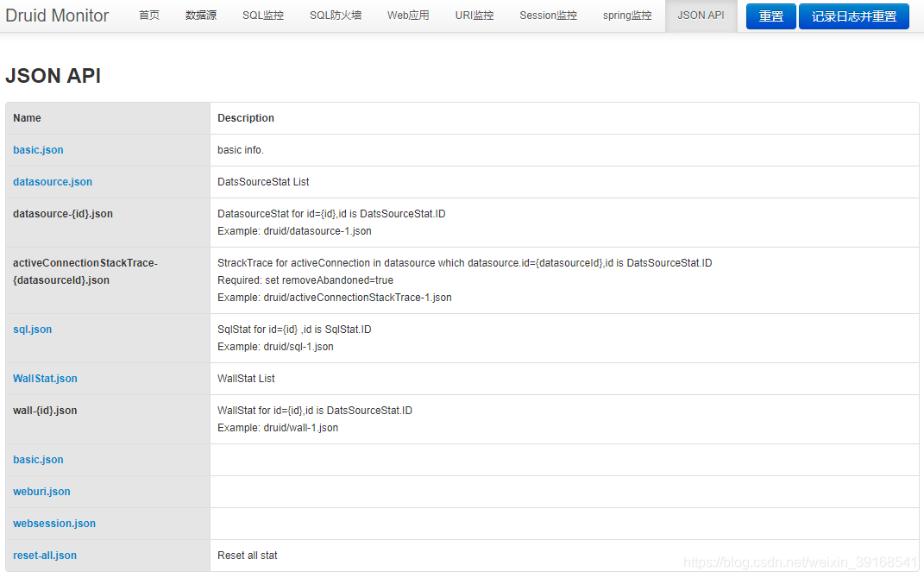924x578 pixels.
Task: Select 'StrackTrace for activeConnection' description line
Action: [464, 263]
